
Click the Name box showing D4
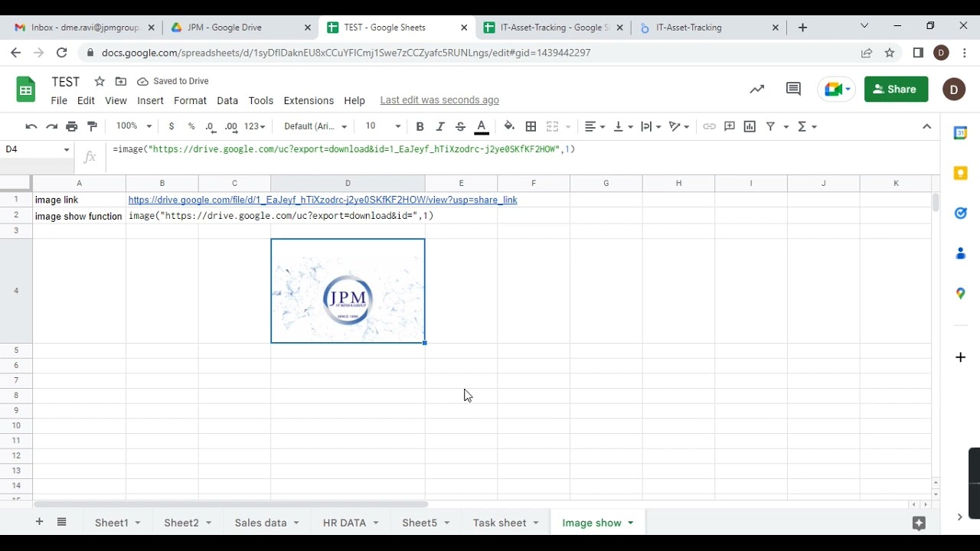coord(37,149)
